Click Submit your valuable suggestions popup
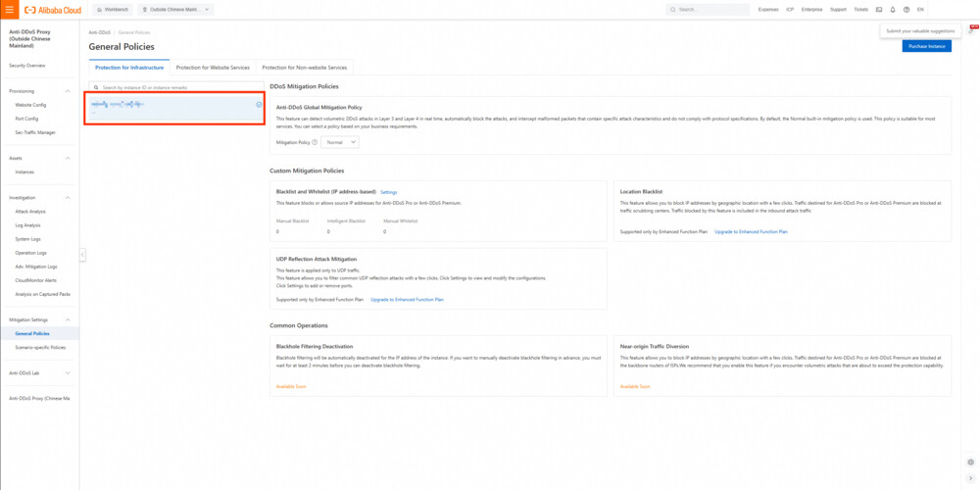 (920, 31)
